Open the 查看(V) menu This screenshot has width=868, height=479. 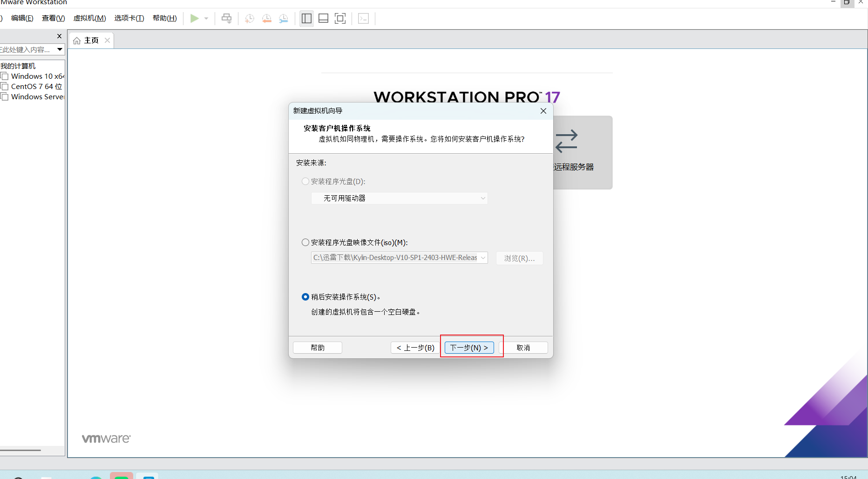54,18
